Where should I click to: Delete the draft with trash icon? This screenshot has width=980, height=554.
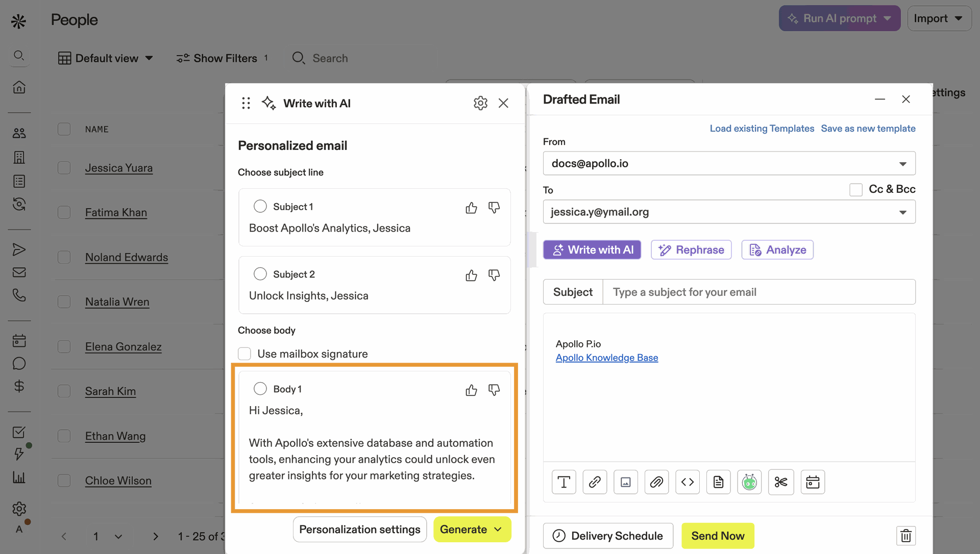pyautogui.click(x=905, y=536)
